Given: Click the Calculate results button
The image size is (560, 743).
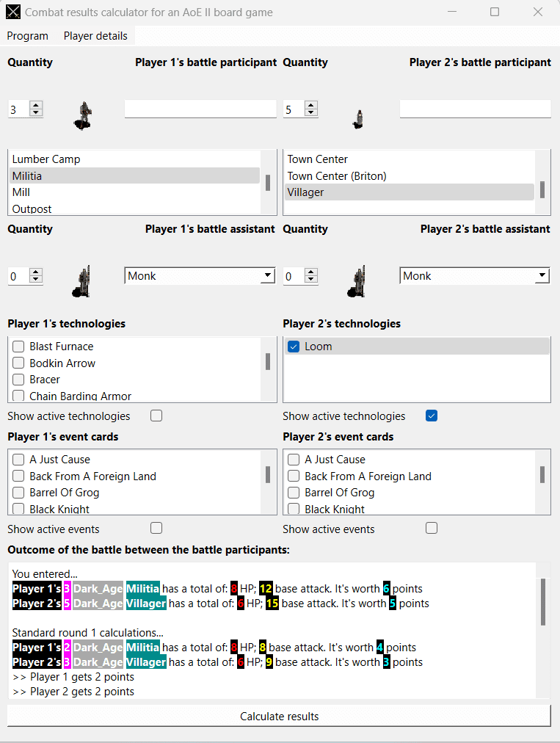Looking at the screenshot, I should [279, 716].
